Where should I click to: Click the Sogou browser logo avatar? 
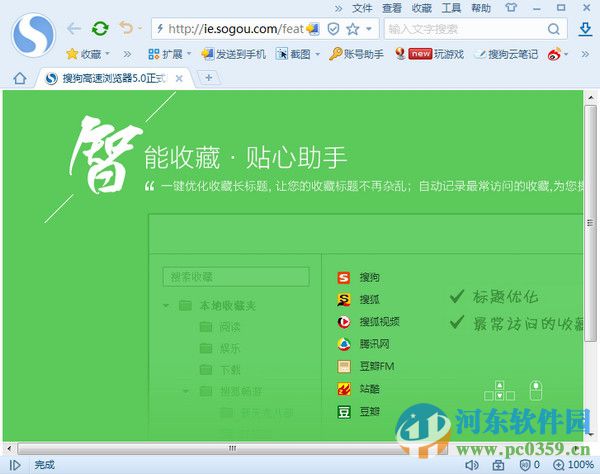click(x=33, y=35)
